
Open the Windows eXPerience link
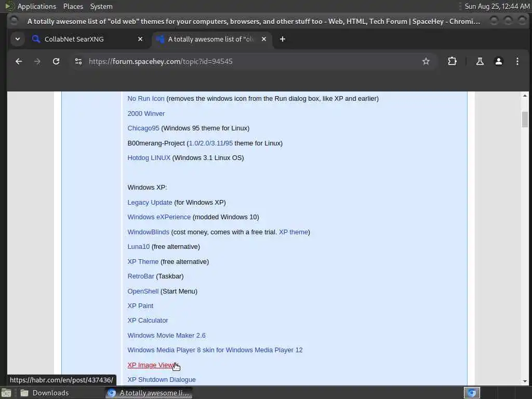[159, 217]
